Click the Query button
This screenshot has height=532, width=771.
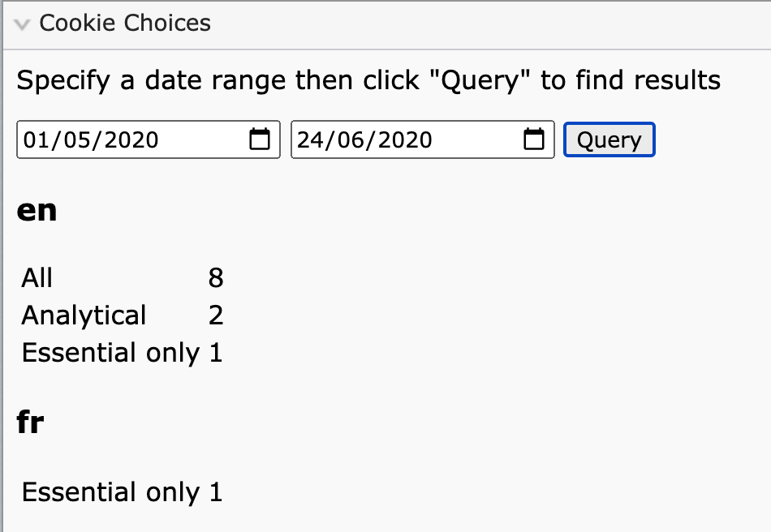click(x=609, y=139)
